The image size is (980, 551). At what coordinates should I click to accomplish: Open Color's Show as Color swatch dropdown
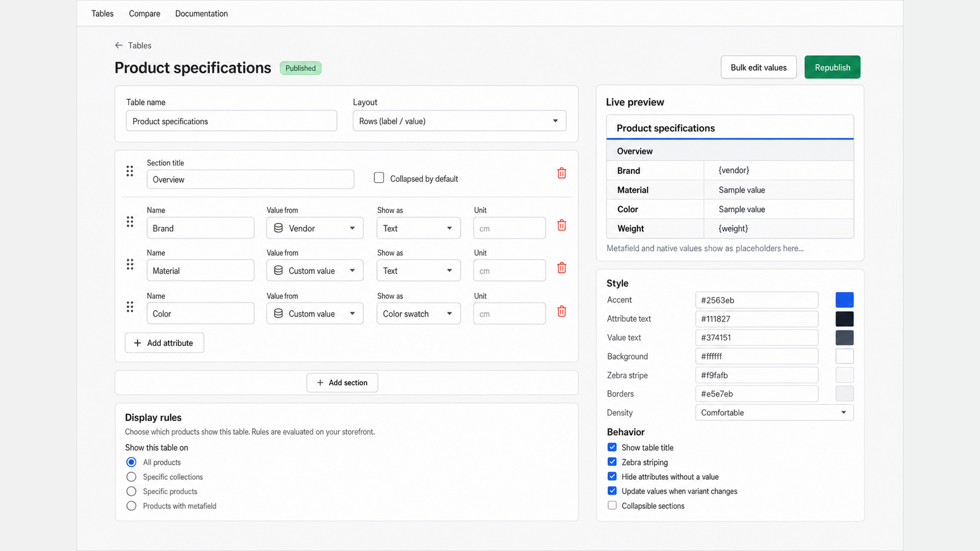418,313
